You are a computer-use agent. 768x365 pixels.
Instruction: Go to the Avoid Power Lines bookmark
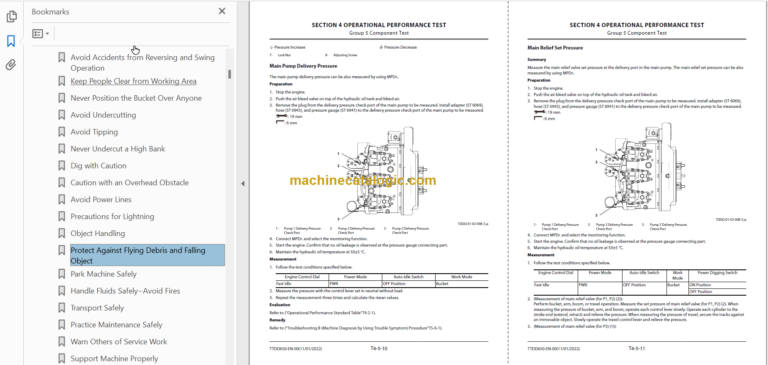tap(101, 199)
